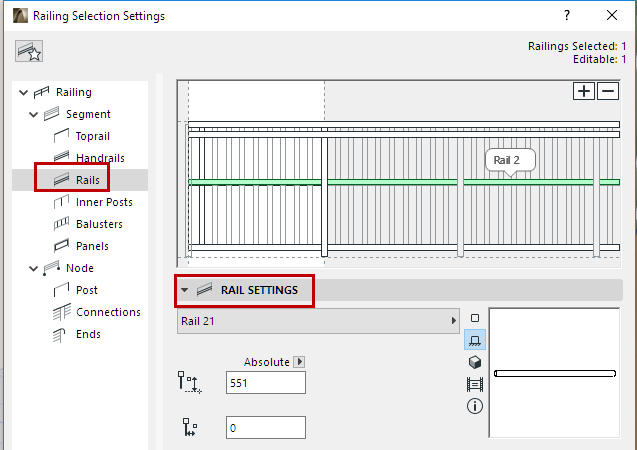
Task: Click the rail height icon
Action: (189, 382)
